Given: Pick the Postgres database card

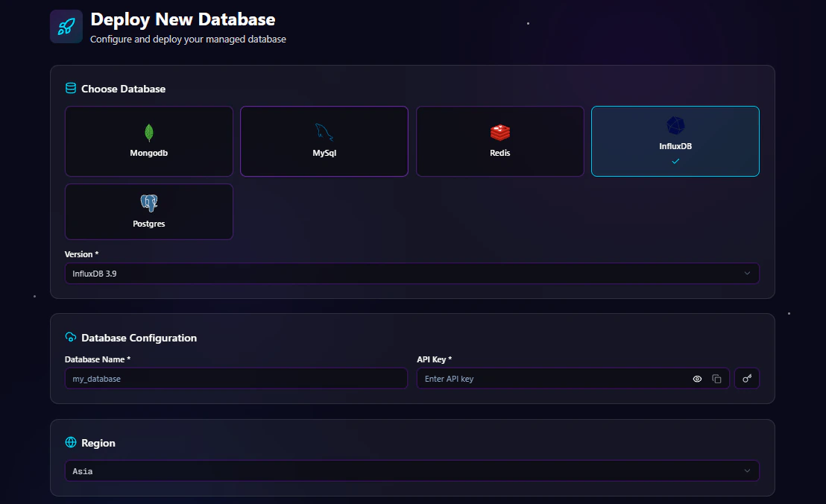Looking at the screenshot, I should click(149, 212).
